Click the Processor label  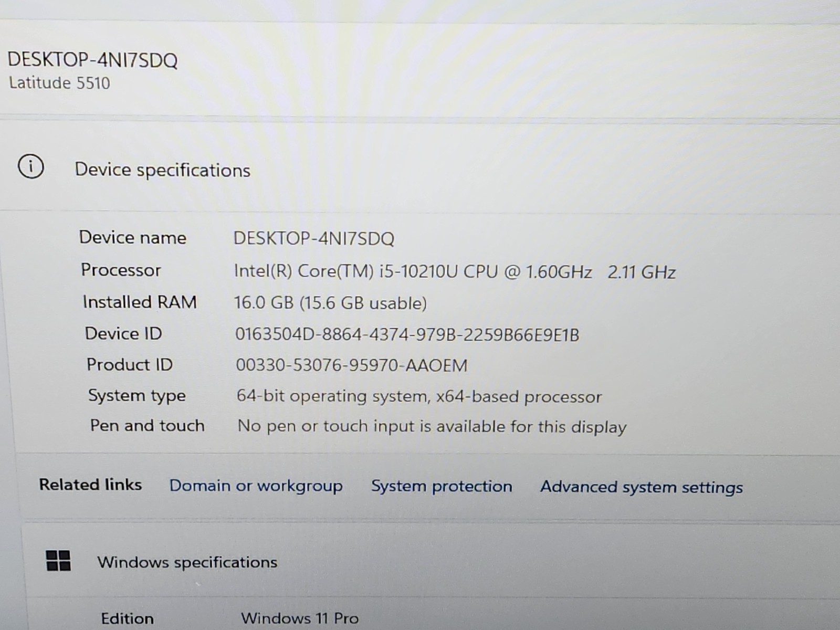[121, 270]
